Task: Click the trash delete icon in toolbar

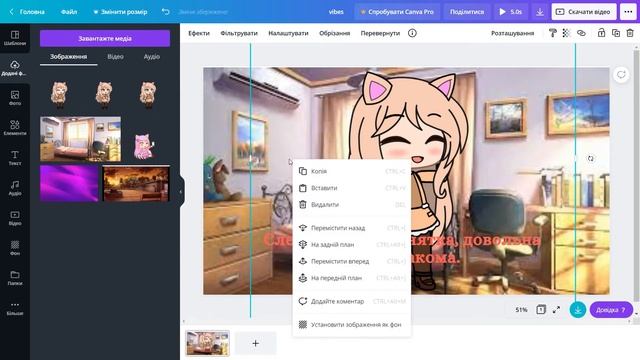Action: coord(630,33)
